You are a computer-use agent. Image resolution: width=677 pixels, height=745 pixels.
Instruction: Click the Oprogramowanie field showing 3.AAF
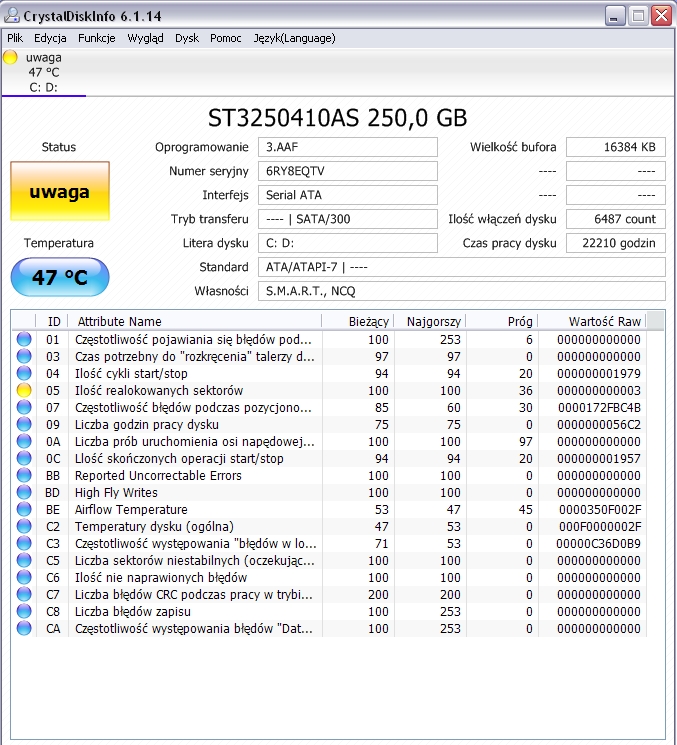click(x=348, y=147)
